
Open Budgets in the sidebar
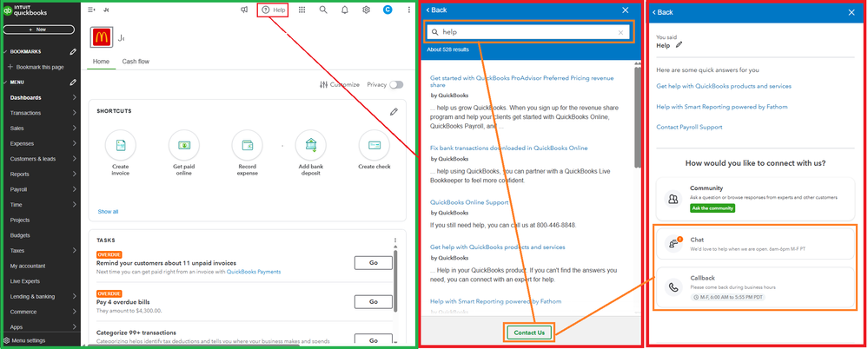click(x=19, y=235)
